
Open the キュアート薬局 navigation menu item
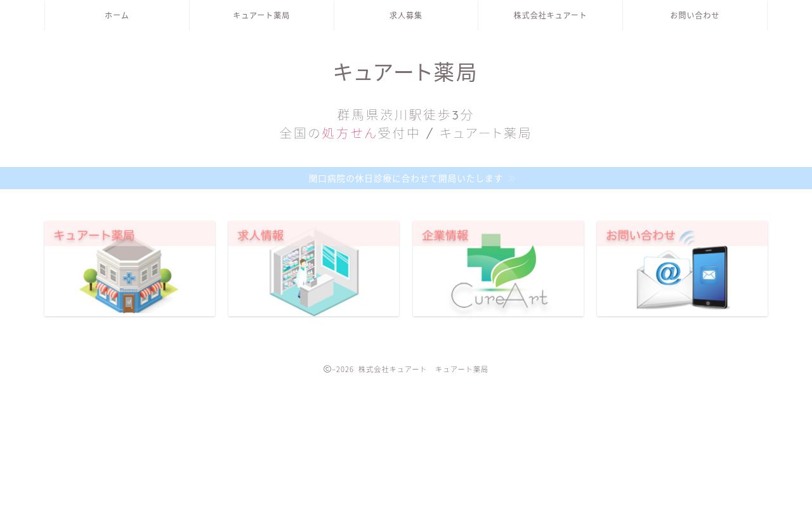261,15
